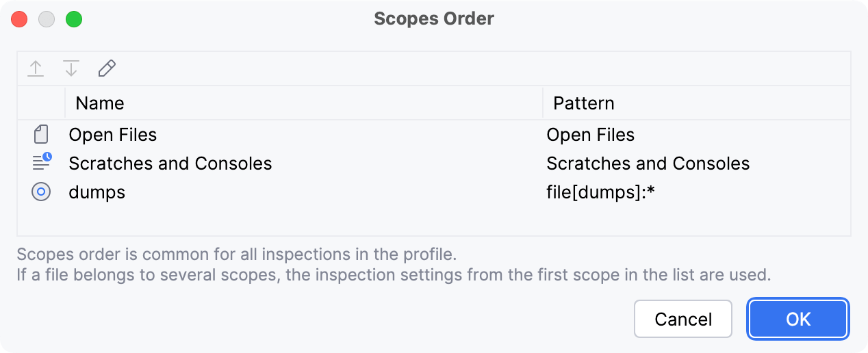Screen dimensions: 868x353
Task: Click the Edit pencil icon
Action: tap(107, 68)
